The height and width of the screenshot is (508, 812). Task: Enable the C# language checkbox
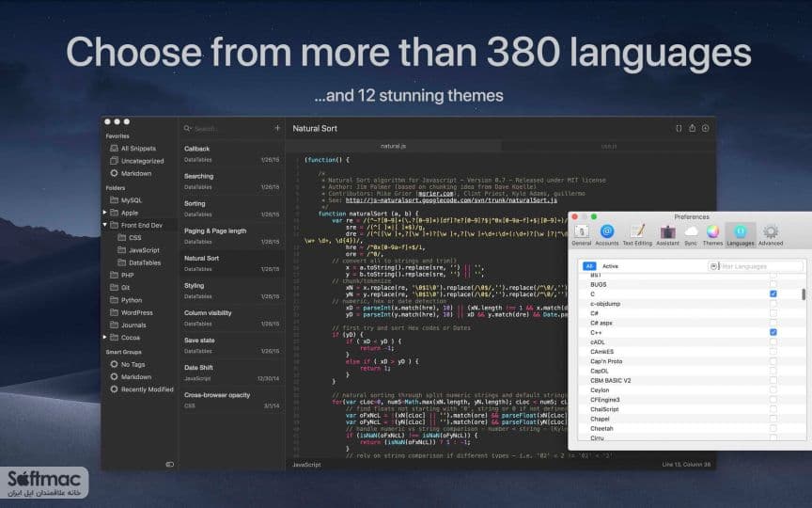[773, 313]
